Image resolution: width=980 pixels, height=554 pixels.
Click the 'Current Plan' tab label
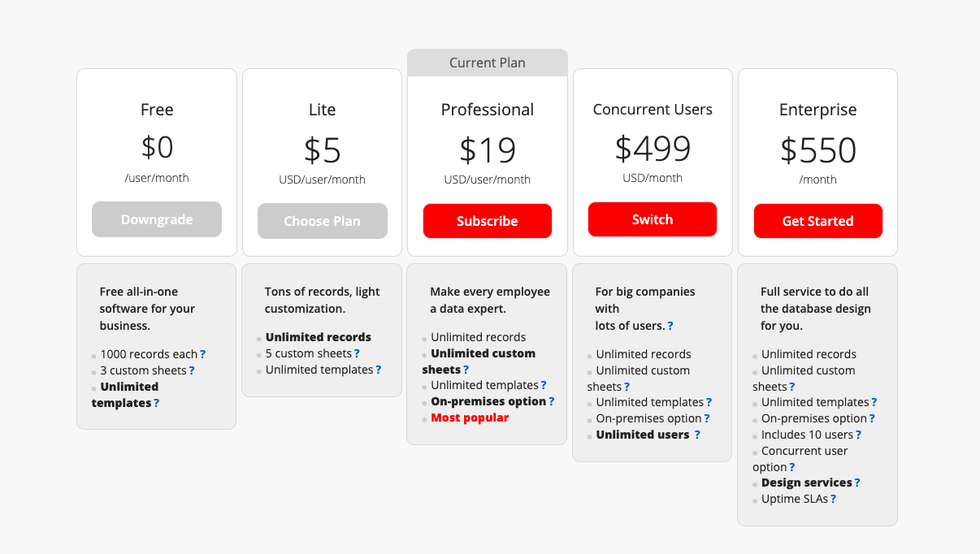[x=488, y=63]
